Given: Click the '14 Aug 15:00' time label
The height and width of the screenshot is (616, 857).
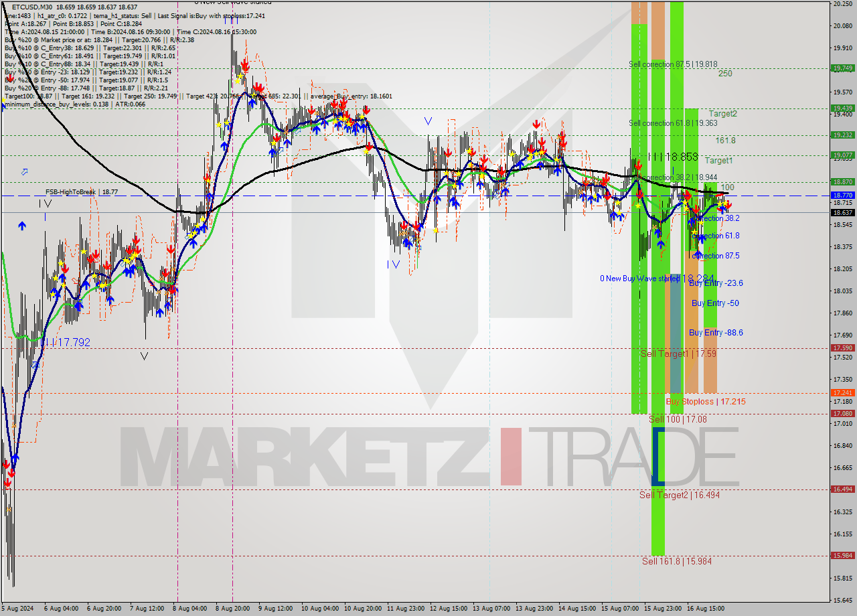Looking at the screenshot, I should [577, 609].
